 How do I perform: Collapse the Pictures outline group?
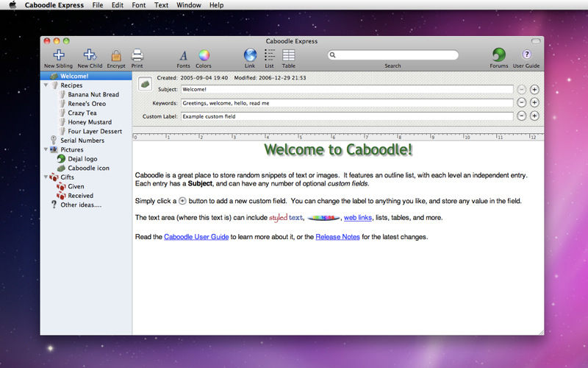click(46, 149)
